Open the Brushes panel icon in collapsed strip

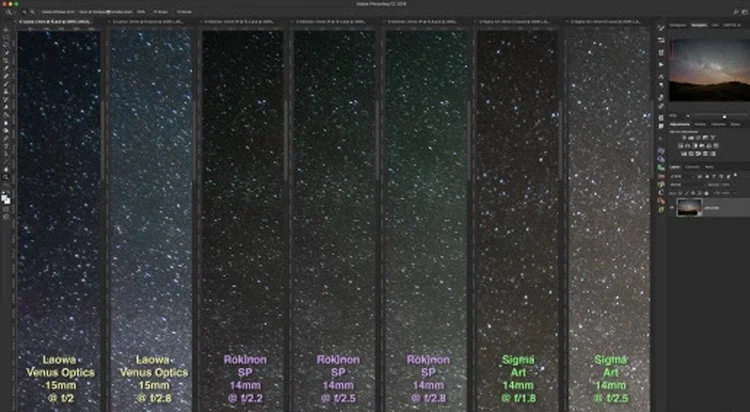(661, 29)
